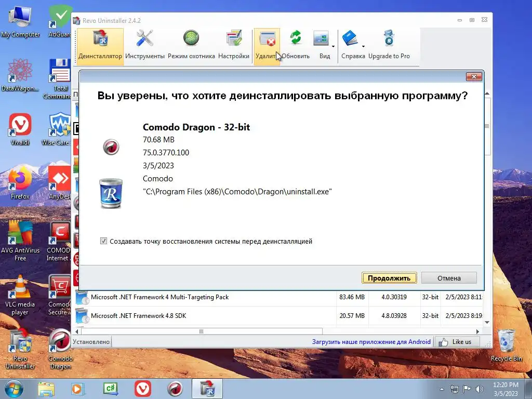532x399 pixels.
Task: Click the 83.46 MB size cell
Action: [352, 297]
